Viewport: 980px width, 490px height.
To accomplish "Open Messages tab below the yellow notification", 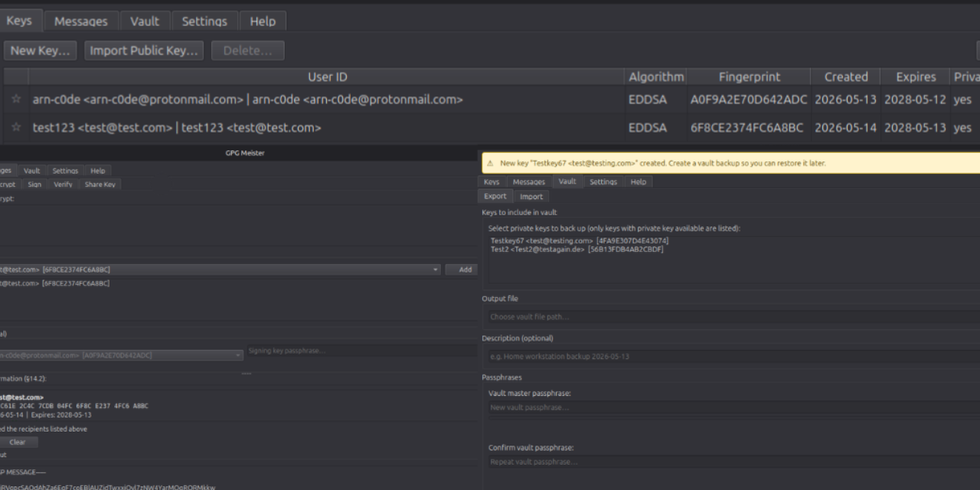I will pyautogui.click(x=529, y=182).
